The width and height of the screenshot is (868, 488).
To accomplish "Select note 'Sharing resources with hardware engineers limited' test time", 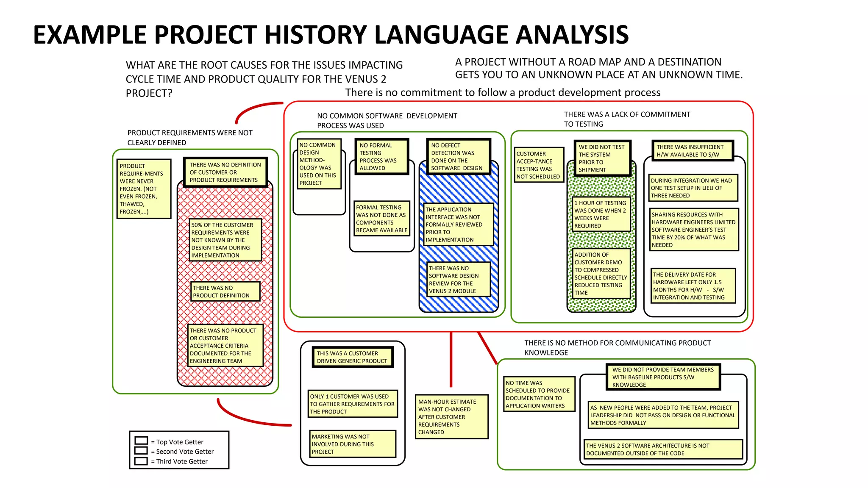I will [694, 230].
